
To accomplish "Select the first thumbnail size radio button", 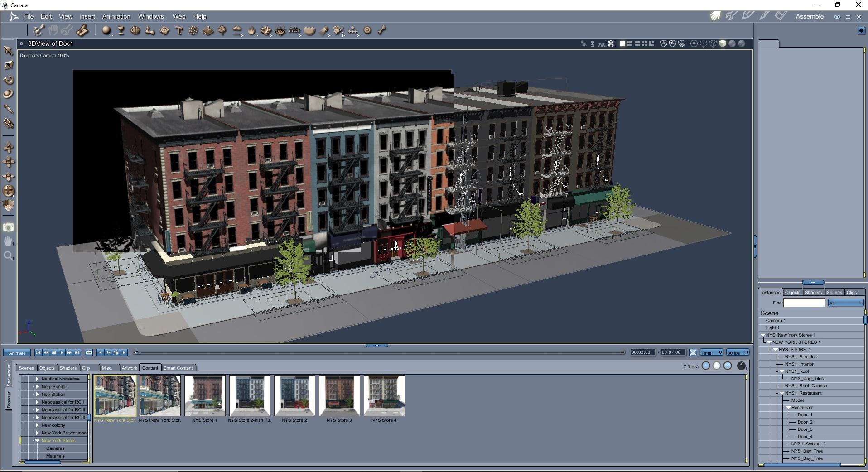I will tap(706, 366).
